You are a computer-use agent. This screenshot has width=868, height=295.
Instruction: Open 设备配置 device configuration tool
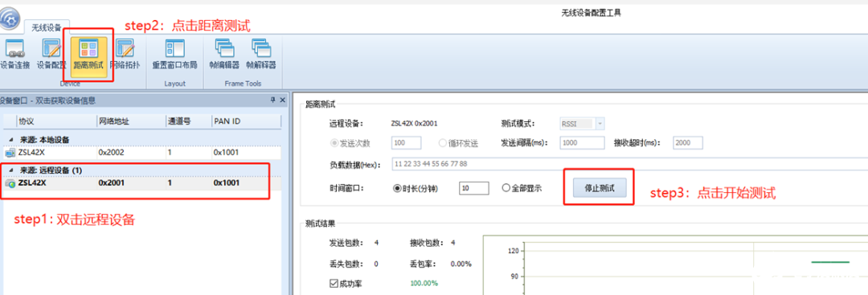(51, 54)
